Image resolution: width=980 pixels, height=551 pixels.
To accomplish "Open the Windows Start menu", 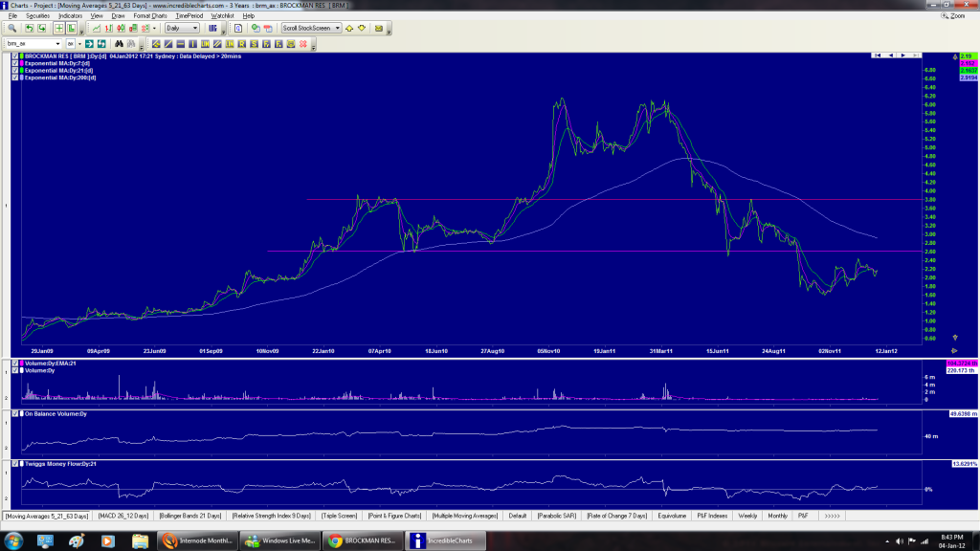I will coord(13,541).
